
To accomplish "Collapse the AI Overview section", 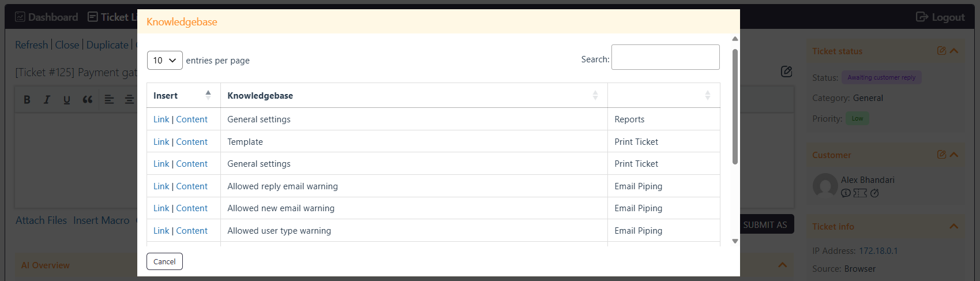I will [783, 265].
